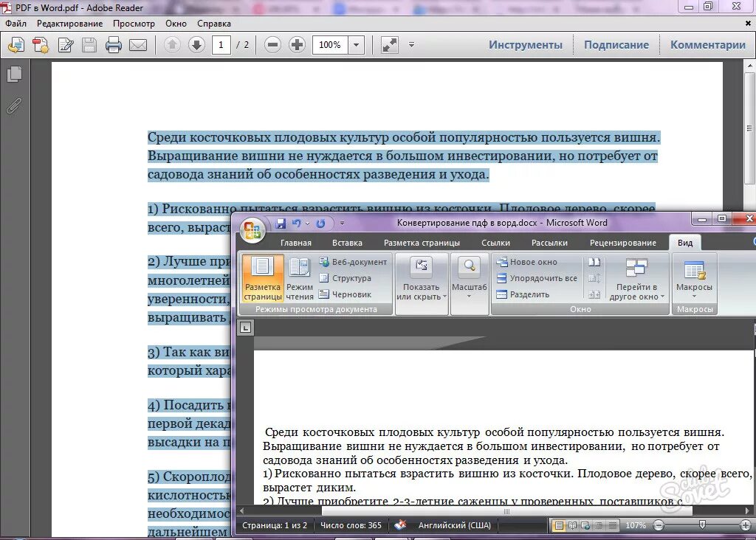The width and height of the screenshot is (756, 540).
Task: Toggle full screen reading view in status bar
Action: (x=572, y=525)
